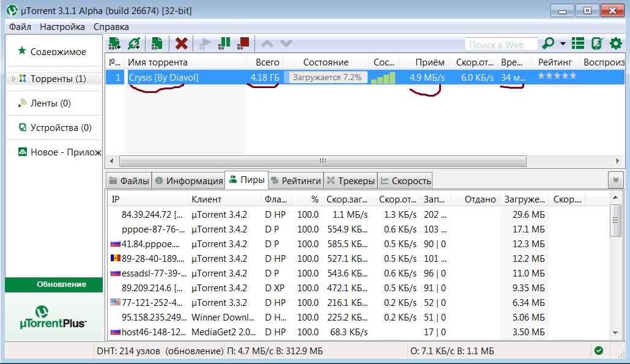Open the Настройка menu

click(62, 27)
